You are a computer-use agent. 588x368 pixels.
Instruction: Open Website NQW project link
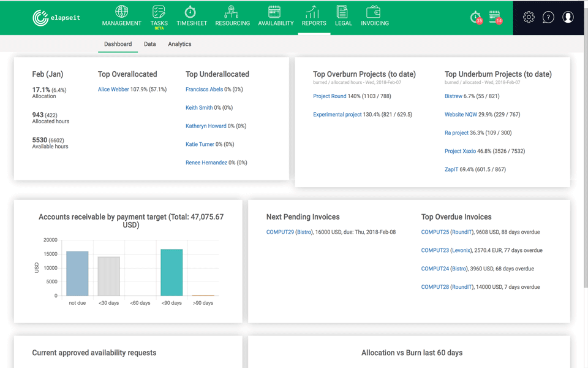coord(461,115)
